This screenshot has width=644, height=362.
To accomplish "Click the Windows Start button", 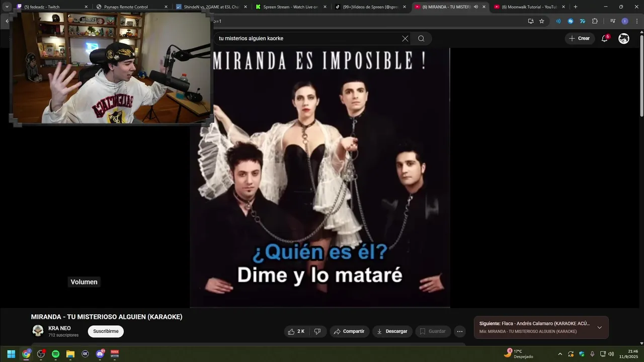I will 11,354.
